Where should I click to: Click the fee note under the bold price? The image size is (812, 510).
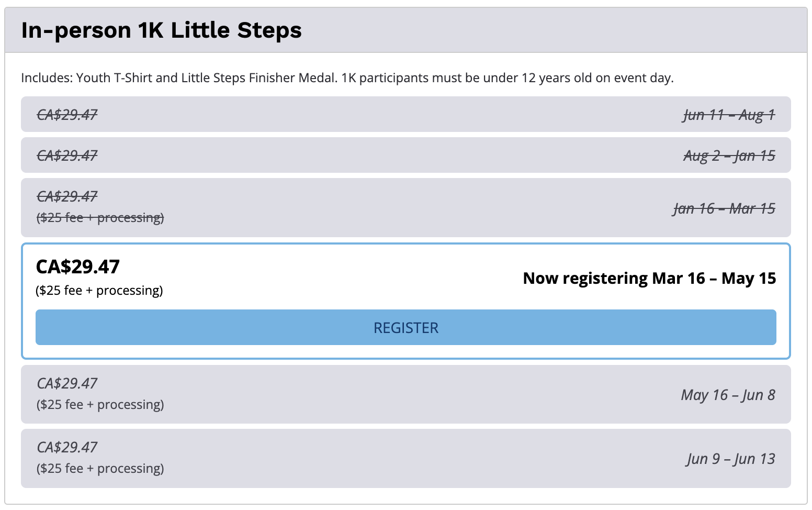99,290
